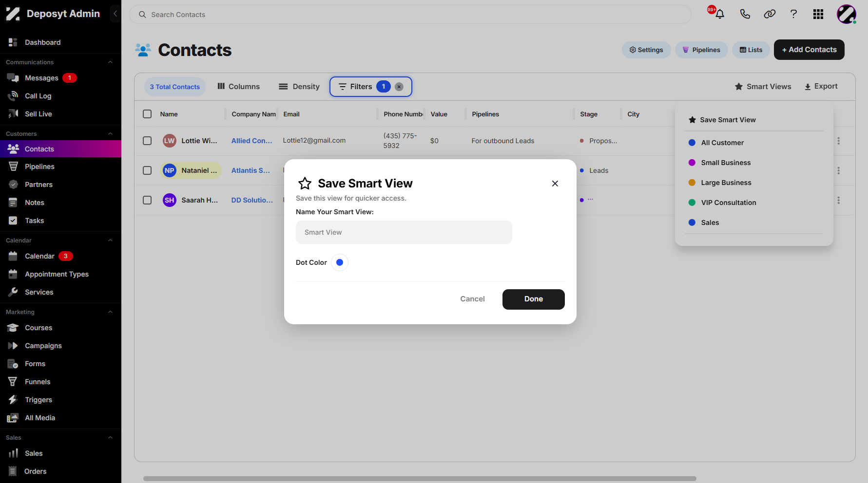Check the Saarah H... row checkbox
Screen dimensions: 868x483
point(147,200)
